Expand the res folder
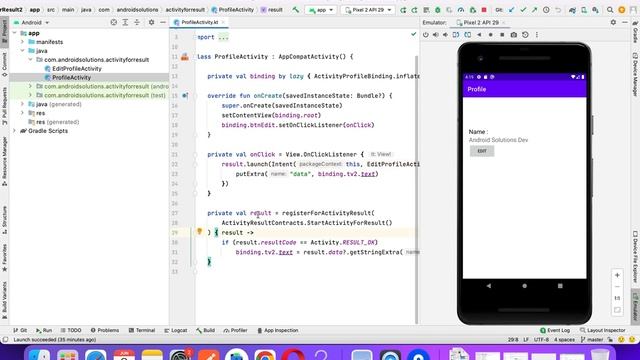640x360 pixels. click(22, 113)
